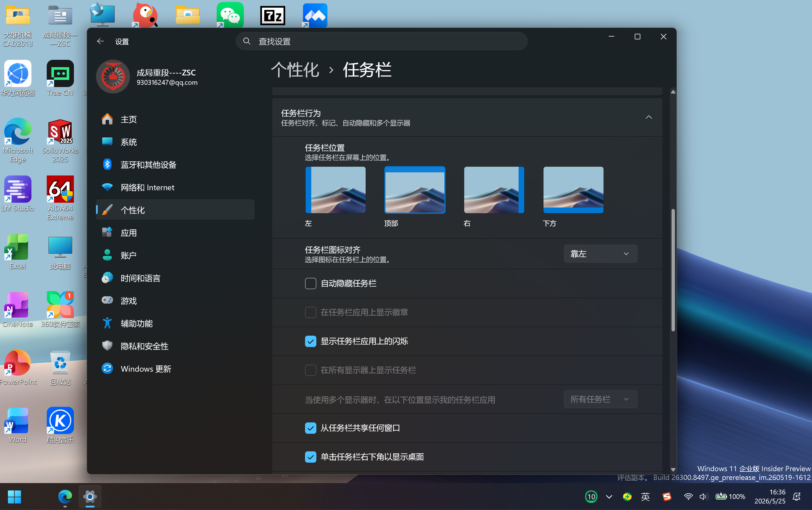Open Trae CN desktop shortcut

[x=60, y=78]
